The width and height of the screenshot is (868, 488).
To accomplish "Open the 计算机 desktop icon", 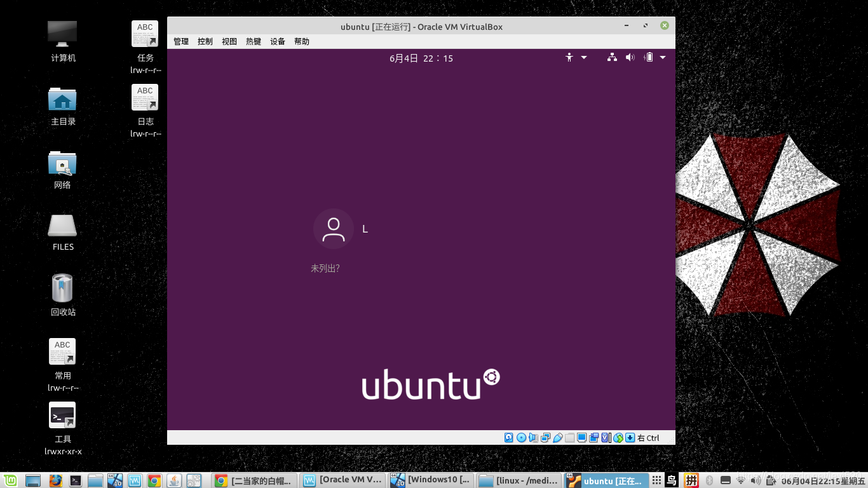I will tap(63, 41).
